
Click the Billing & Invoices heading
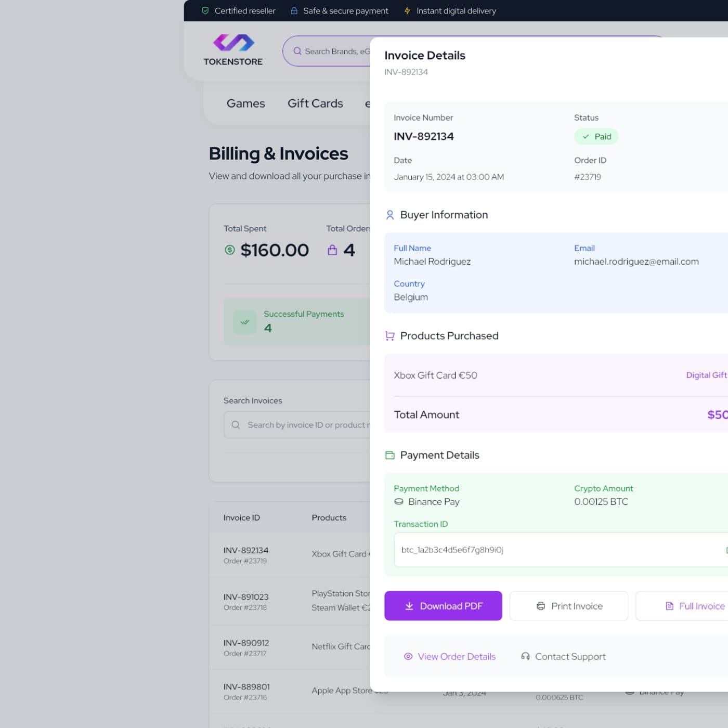pyautogui.click(x=278, y=154)
